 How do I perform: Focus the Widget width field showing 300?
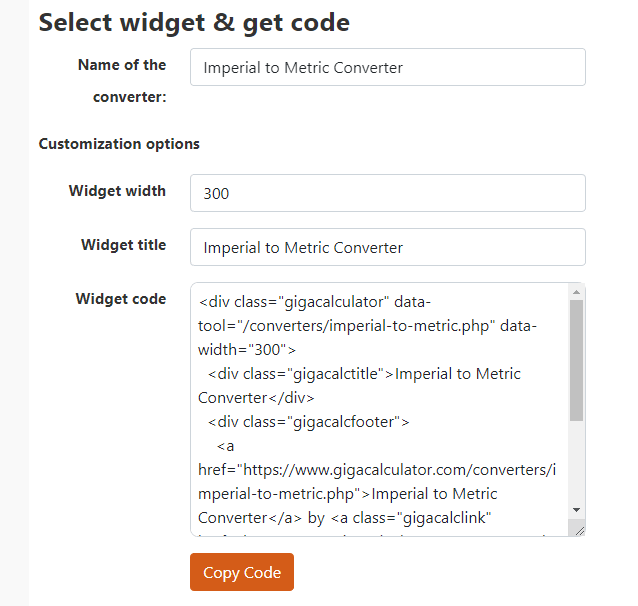387,194
